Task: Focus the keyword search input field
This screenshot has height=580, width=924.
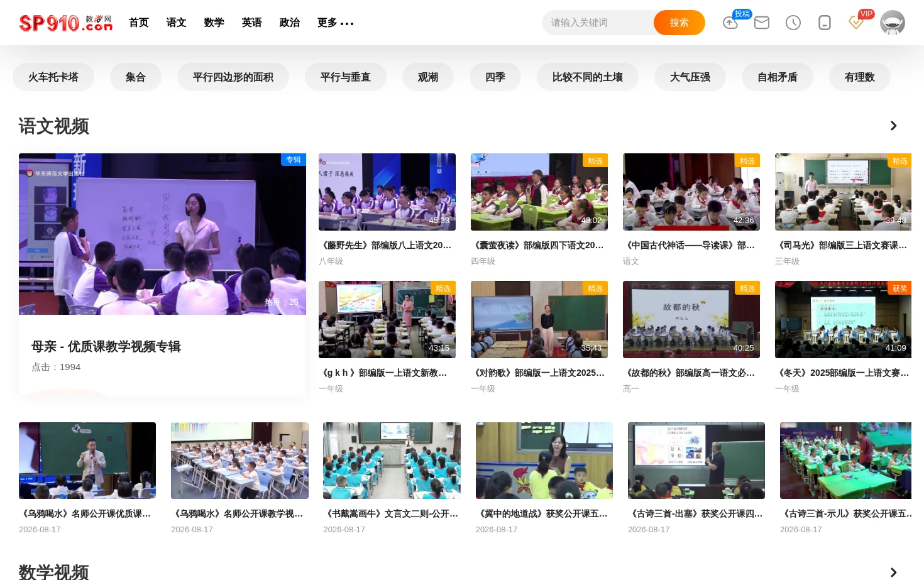Action: [598, 23]
